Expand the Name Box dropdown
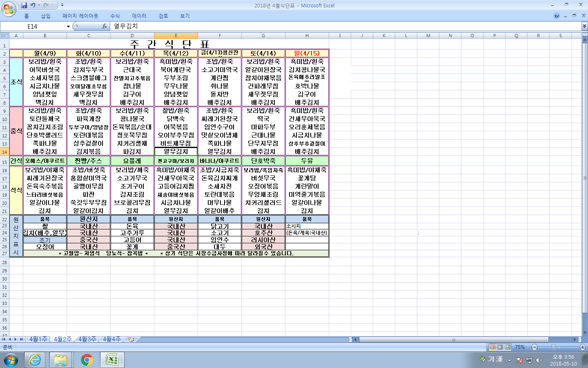Screen dimensions: 588x368 pyautogui.click(x=68, y=27)
